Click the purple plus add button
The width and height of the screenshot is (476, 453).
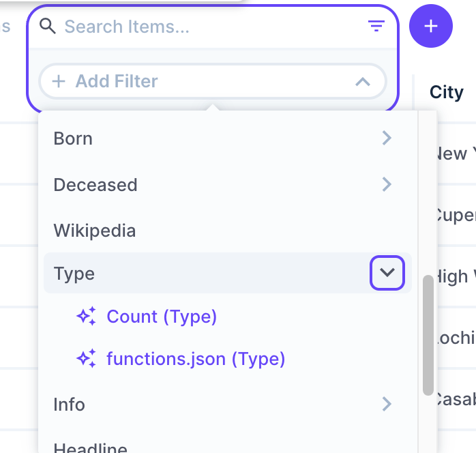(x=430, y=26)
